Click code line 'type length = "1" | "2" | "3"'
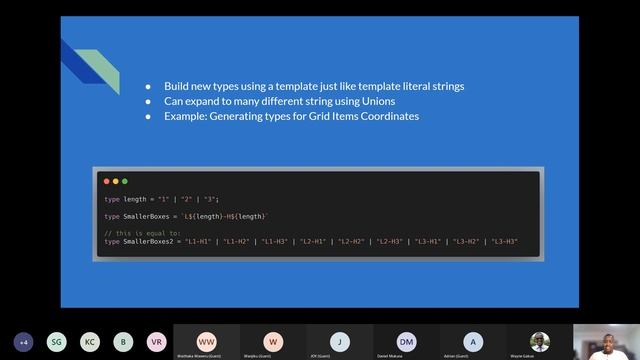 tap(162, 199)
